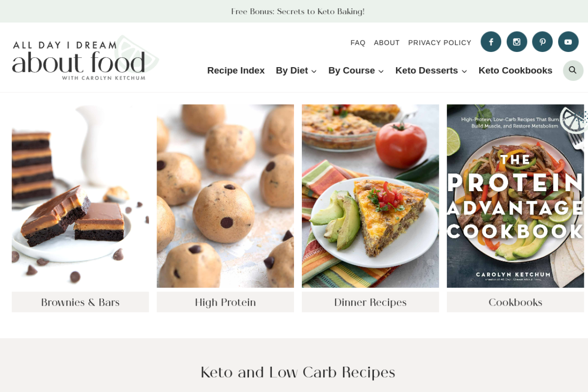Open the Instagram social icon

pos(517,42)
